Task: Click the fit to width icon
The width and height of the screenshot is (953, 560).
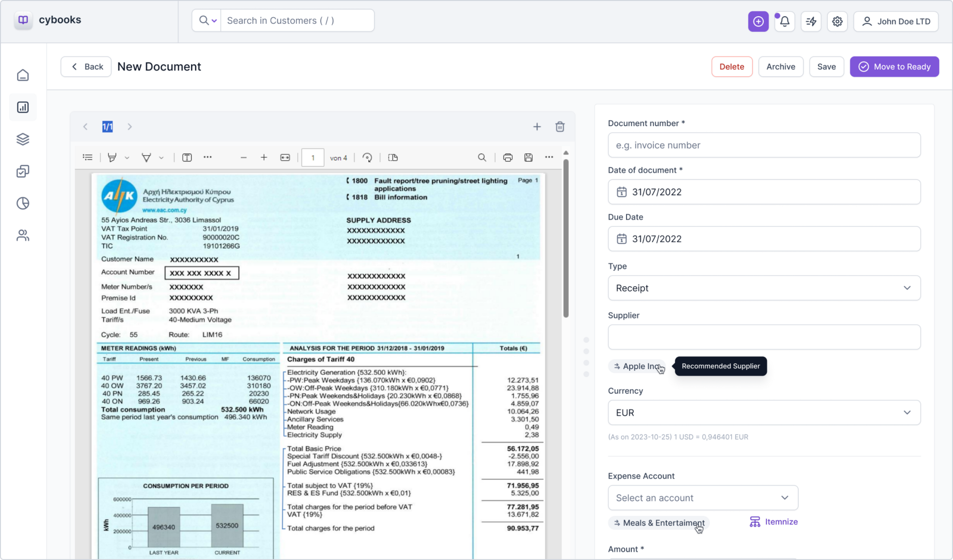Action: [285, 158]
